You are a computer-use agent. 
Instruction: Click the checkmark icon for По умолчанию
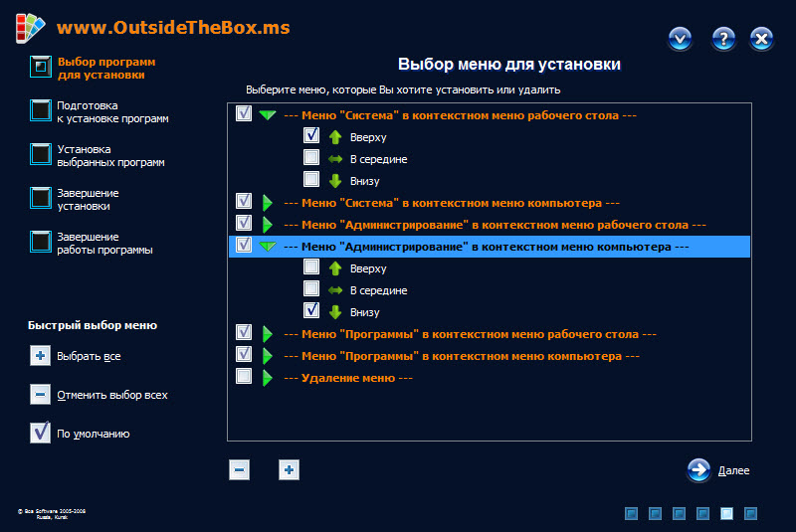point(40,433)
